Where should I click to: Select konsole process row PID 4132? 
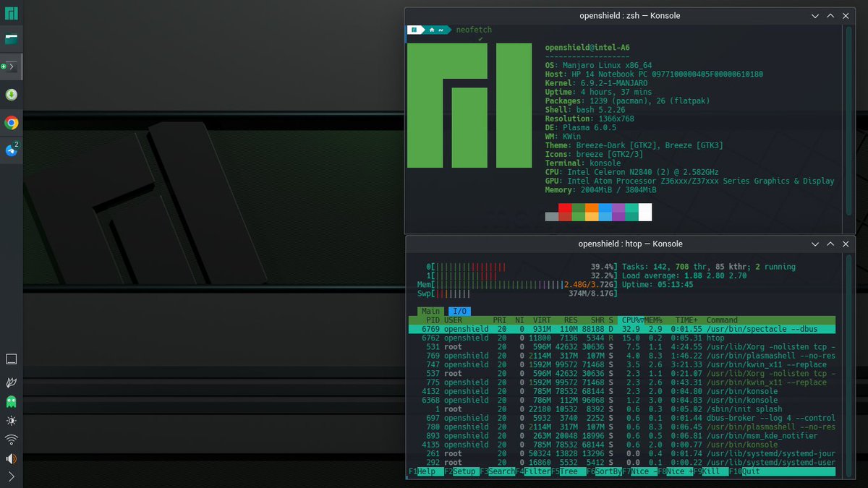tap(622, 391)
